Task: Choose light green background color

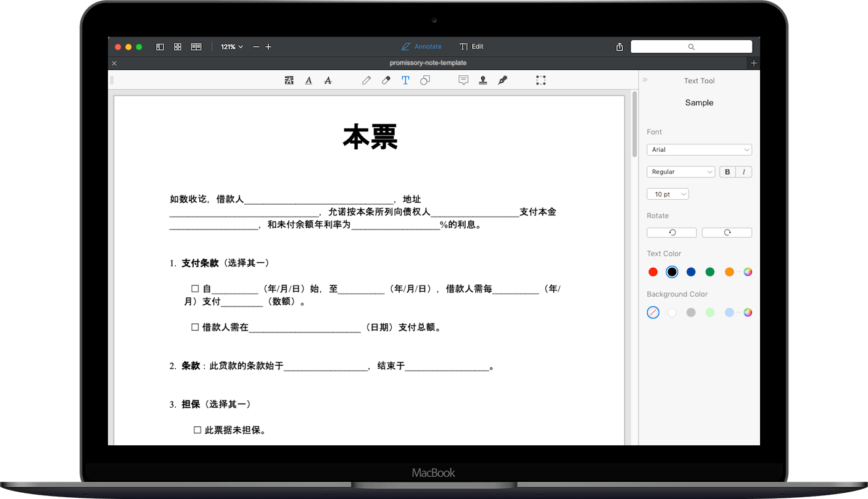Action: pos(710,313)
